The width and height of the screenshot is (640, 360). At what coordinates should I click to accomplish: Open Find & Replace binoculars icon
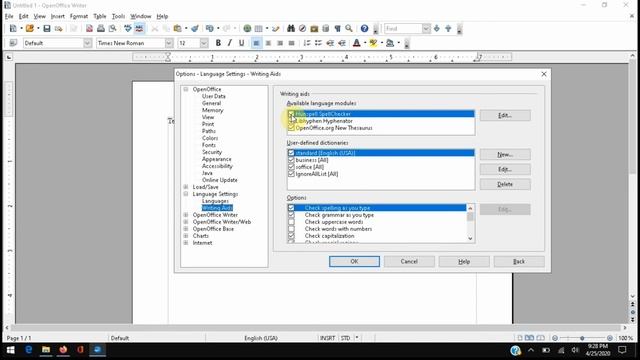(291, 29)
